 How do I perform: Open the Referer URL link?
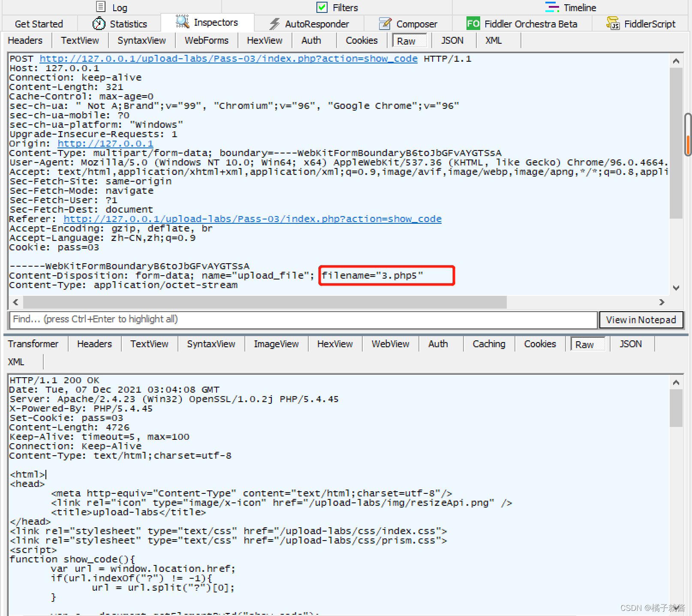pyautogui.click(x=253, y=219)
